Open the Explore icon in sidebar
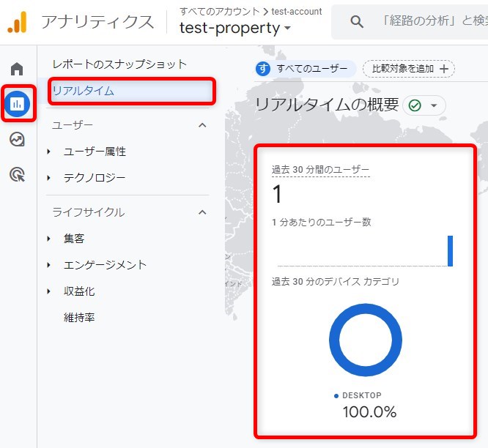Image resolution: width=488 pixels, height=448 pixels. 17,139
